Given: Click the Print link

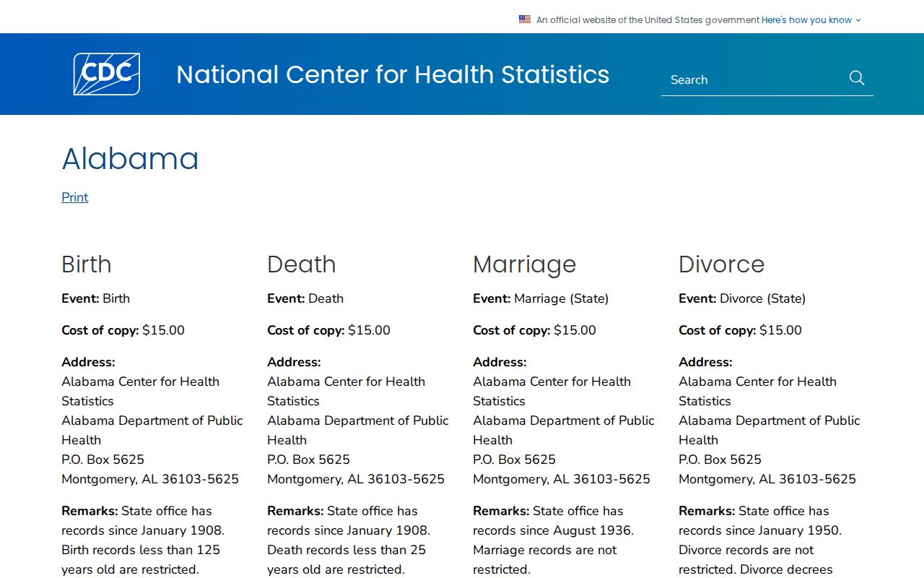Looking at the screenshot, I should point(75,197).
